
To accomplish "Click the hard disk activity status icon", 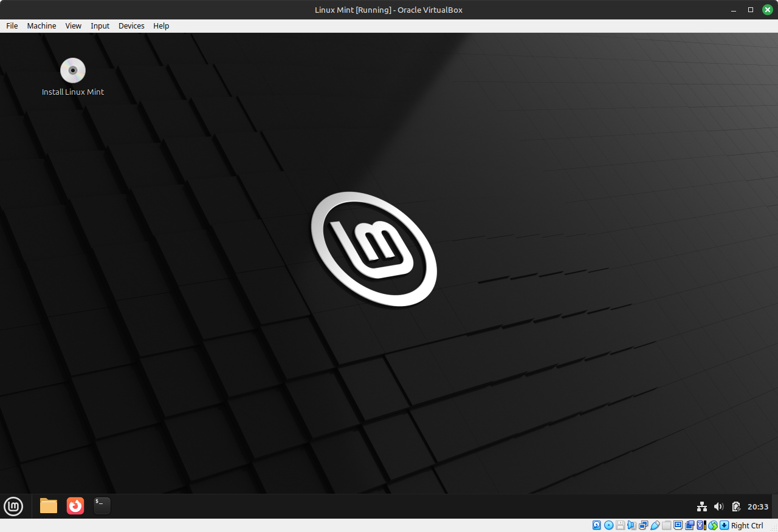I will [596, 525].
